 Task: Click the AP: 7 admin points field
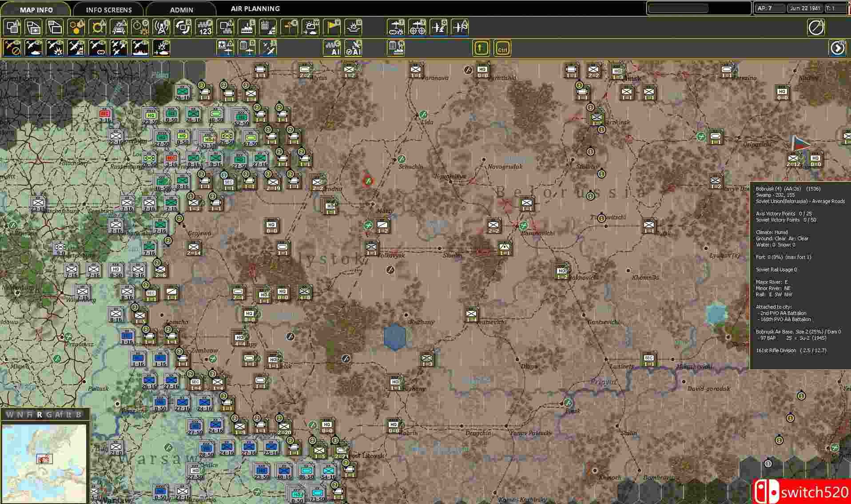(x=769, y=8)
